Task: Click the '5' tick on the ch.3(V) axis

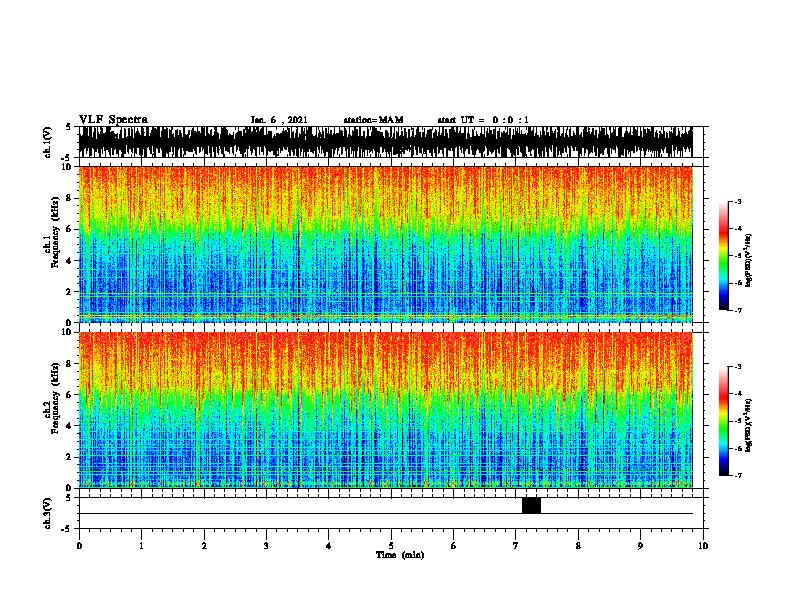Action: [69, 498]
